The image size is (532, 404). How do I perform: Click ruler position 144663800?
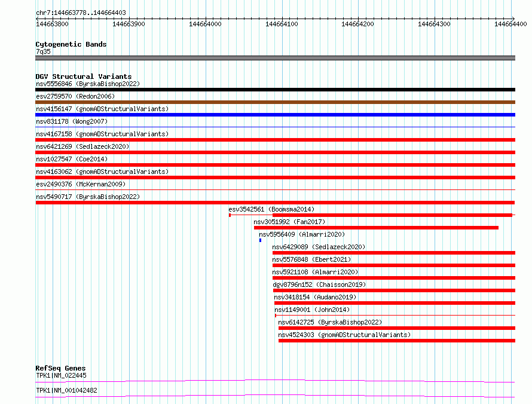coord(52,24)
